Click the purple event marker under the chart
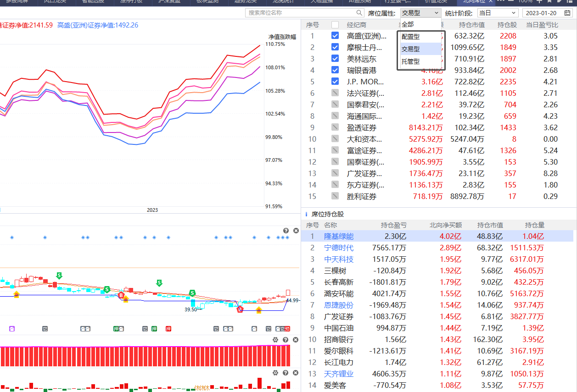This screenshot has width=577, height=392. (12, 328)
